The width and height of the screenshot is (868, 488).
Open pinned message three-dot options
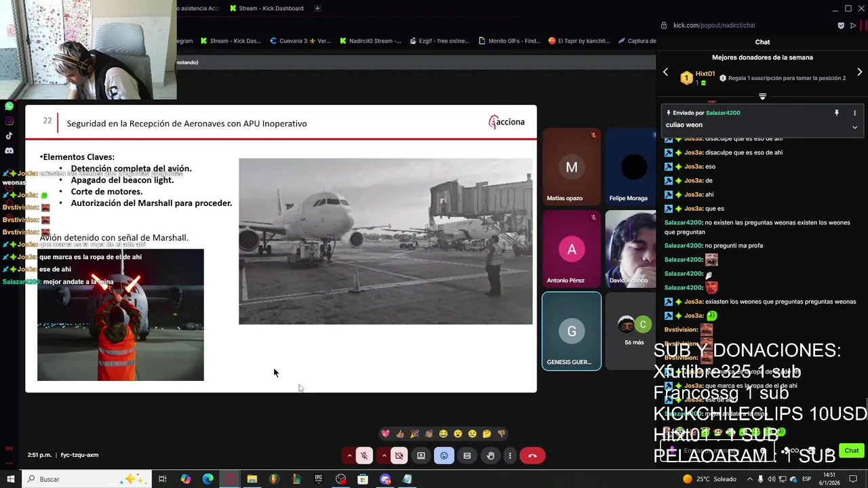[854, 113]
